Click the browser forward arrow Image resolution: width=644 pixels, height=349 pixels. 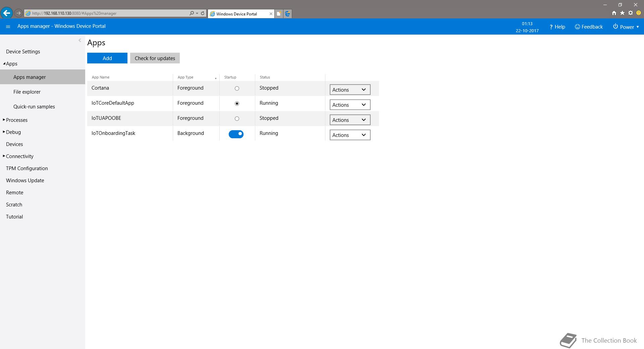click(x=18, y=13)
